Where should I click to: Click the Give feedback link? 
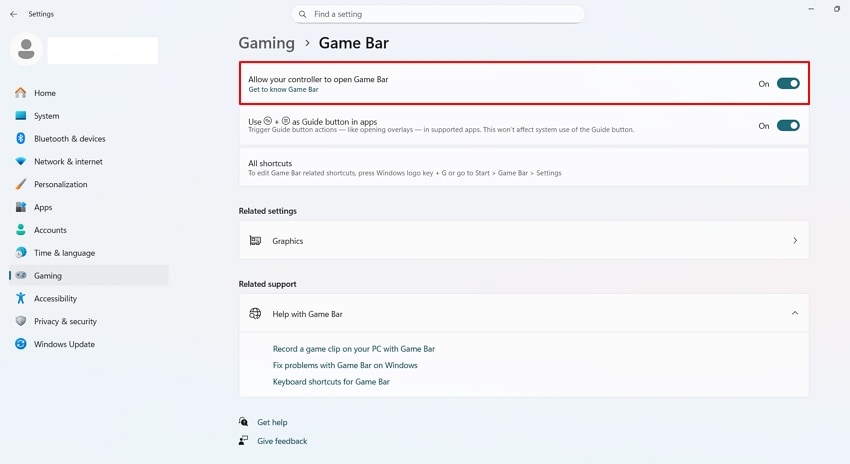pos(282,441)
